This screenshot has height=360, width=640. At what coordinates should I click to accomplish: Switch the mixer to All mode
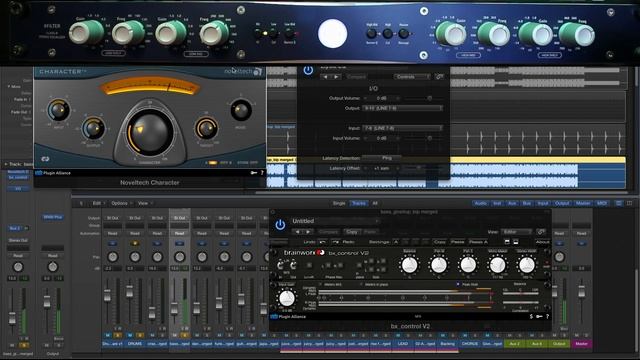(375, 203)
